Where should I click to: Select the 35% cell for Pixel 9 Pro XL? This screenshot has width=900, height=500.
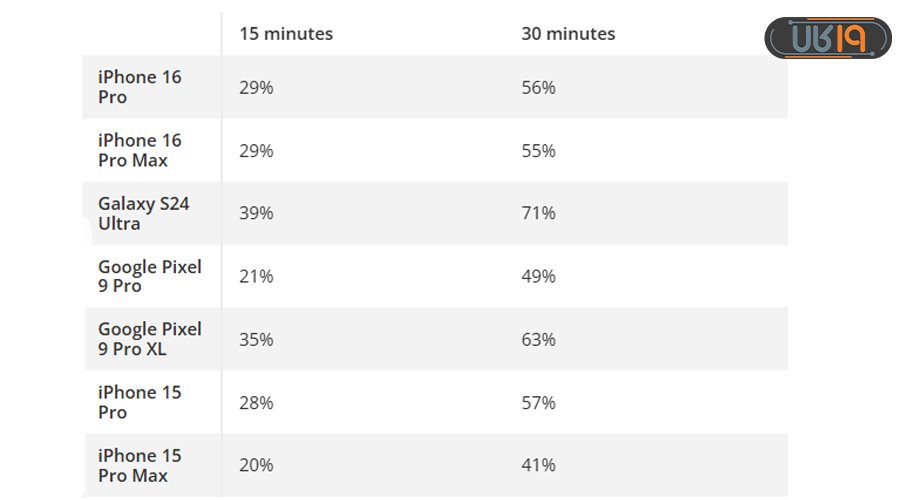click(256, 339)
